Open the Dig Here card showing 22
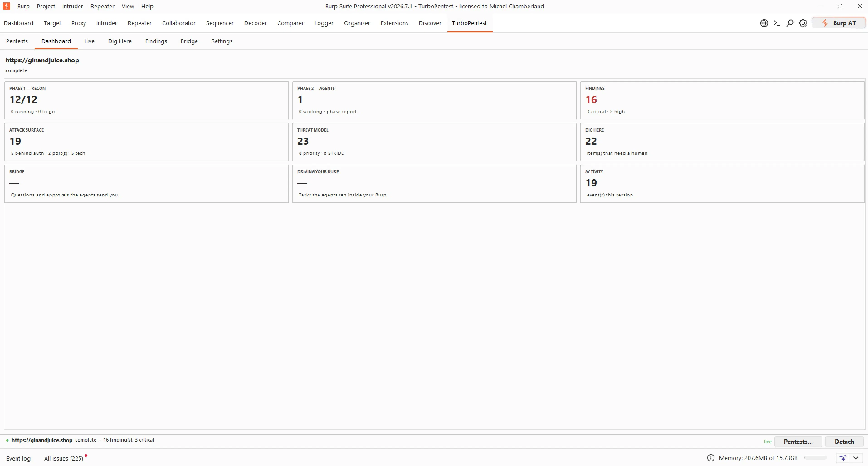Image resolution: width=868 pixels, height=466 pixels. pyautogui.click(x=722, y=142)
